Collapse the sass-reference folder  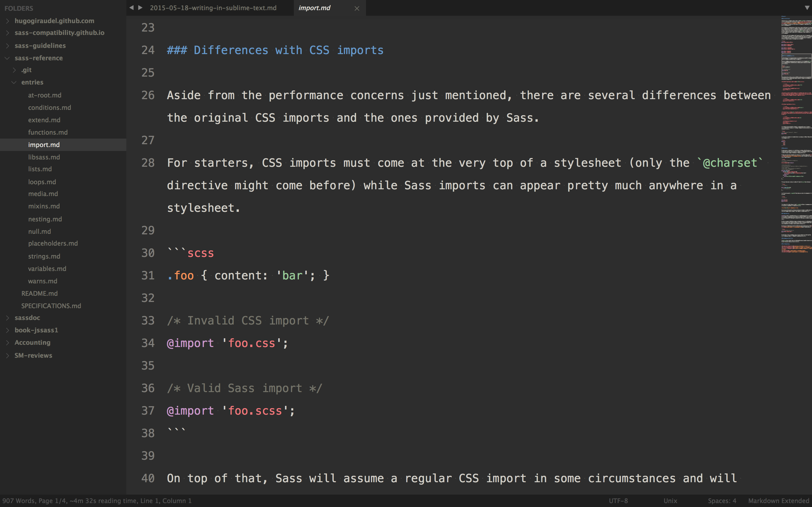point(7,58)
